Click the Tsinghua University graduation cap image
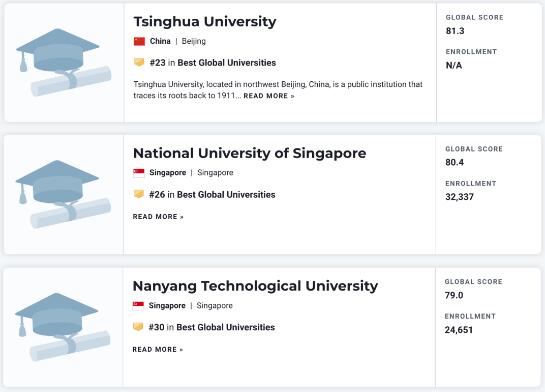This screenshot has height=392, width=545. point(64,63)
